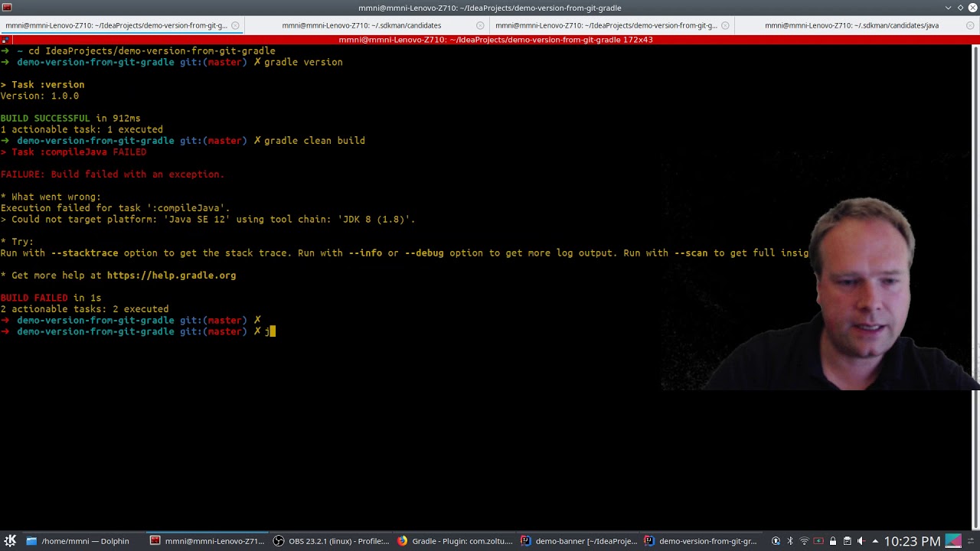Click the Bluetooth tray icon
This screenshot has width=980, height=551.
click(x=790, y=541)
